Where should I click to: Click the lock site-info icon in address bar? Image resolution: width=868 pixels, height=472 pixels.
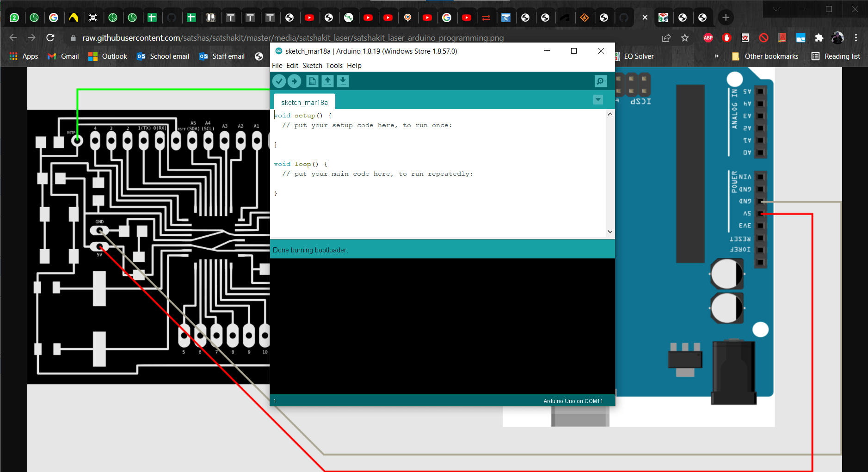click(73, 38)
